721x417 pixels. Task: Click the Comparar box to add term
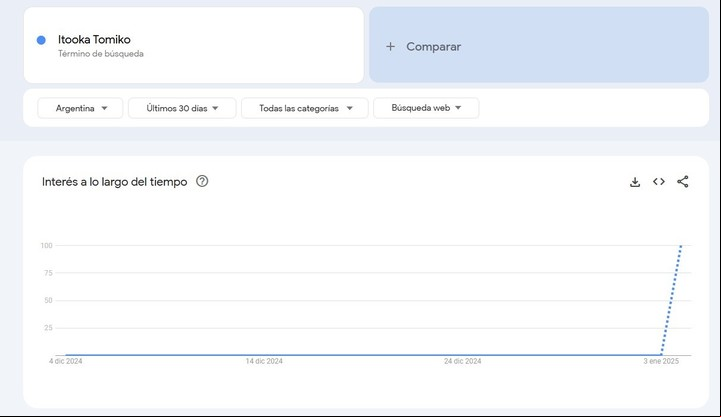tap(539, 45)
